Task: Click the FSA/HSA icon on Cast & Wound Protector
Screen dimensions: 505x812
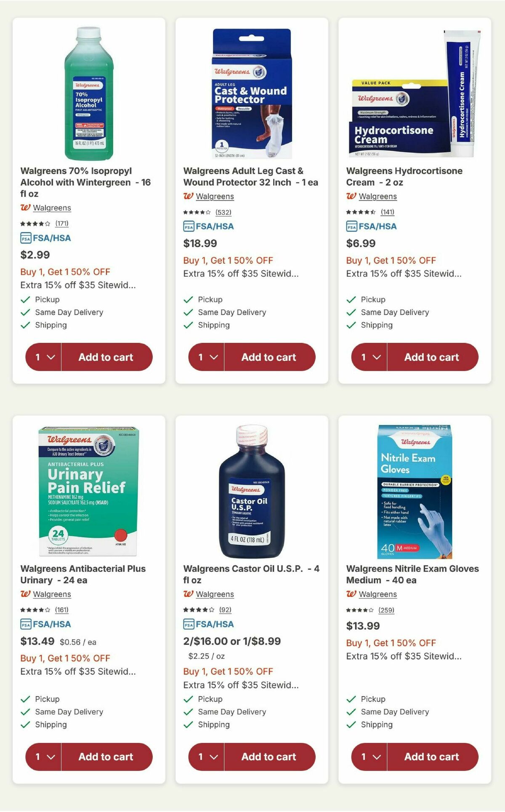Action: tap(188, 226)
